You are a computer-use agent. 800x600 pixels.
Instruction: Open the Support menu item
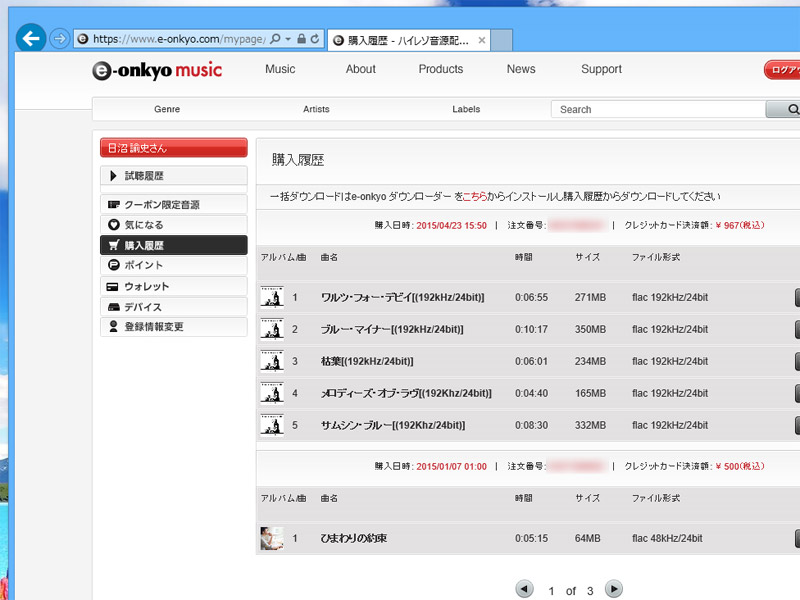[601, 69]
